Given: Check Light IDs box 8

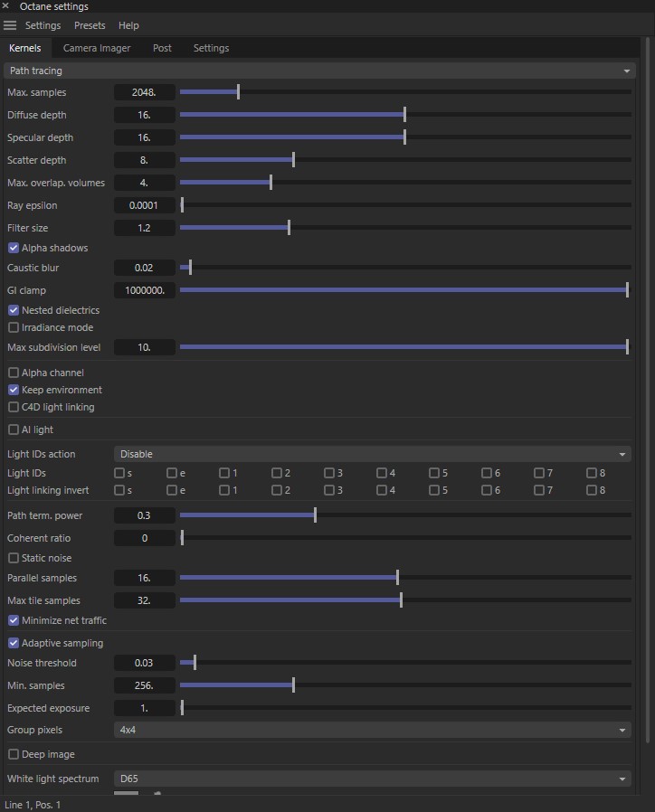Looking at the screenshot, I should [592, 473].
